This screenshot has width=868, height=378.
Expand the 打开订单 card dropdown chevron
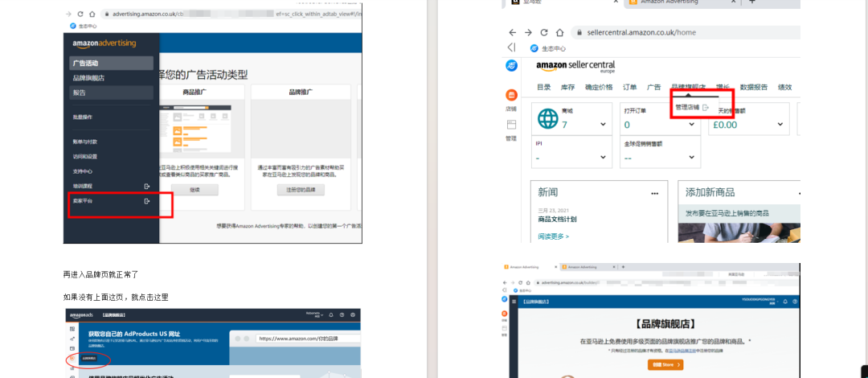coord(691,124)
